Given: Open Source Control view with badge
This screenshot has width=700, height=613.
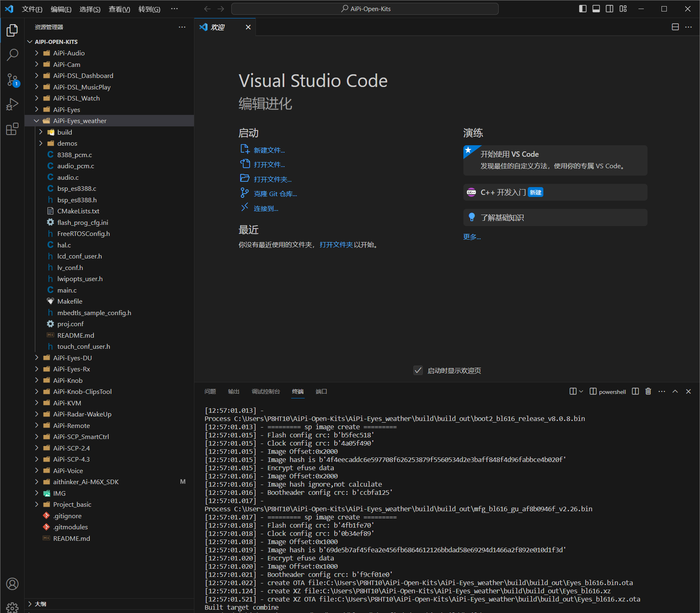Looking at the screenshot, I should 12,80.
